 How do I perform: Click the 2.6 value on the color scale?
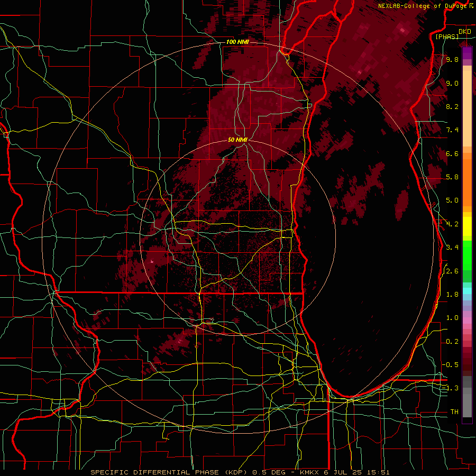click(x=452, y=271)
